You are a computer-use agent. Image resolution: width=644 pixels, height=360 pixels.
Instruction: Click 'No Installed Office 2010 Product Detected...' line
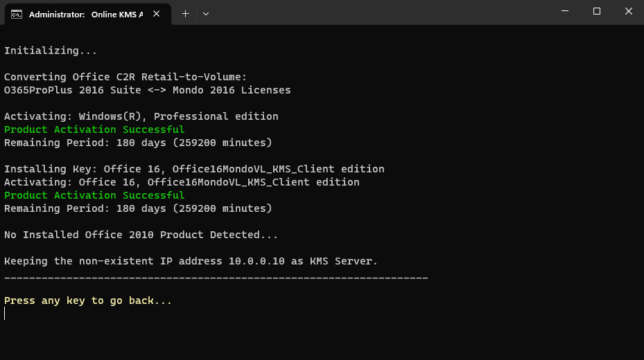[141, 235]
